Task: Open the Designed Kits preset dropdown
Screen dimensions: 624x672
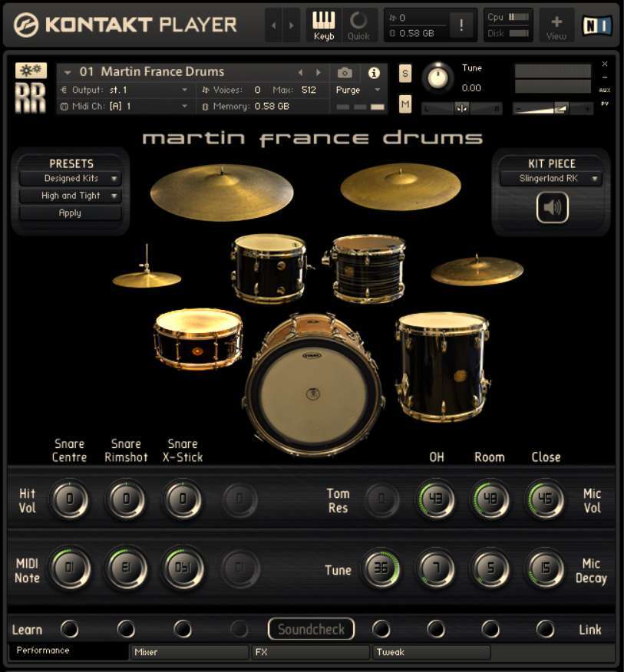Action: pyautogui.click(x=71, y=178)
